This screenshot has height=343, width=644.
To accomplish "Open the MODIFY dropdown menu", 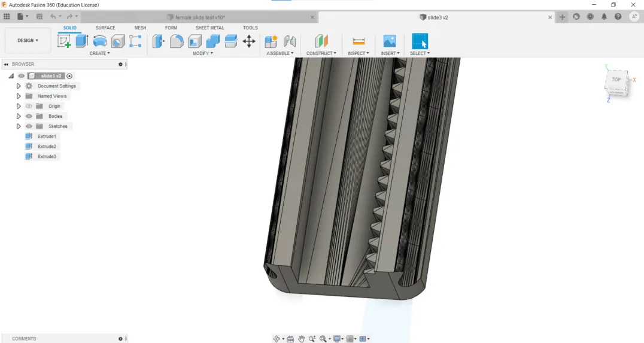I will pos(203,53).
